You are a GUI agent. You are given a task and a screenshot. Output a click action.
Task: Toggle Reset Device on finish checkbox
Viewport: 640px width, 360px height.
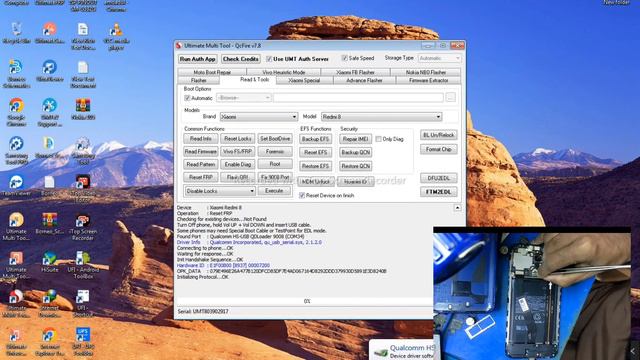point(302,196)
